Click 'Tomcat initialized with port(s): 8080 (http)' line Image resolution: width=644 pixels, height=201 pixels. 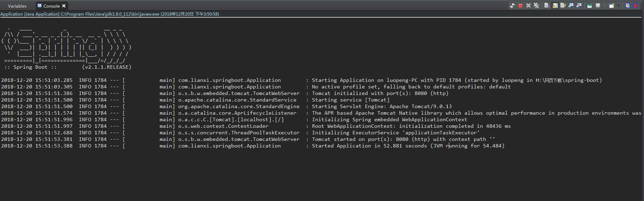tap(380, 93)
